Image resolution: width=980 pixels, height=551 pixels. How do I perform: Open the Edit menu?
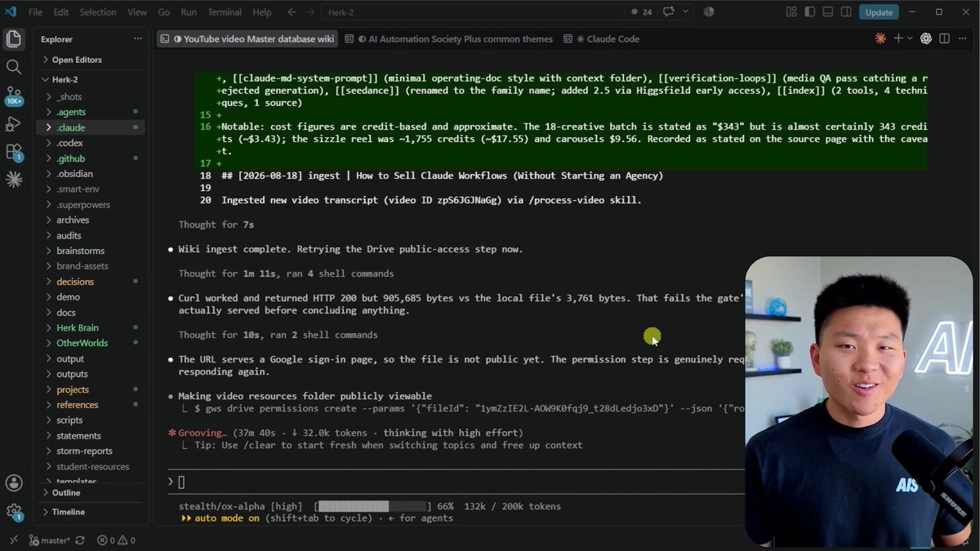click(61, 12)
